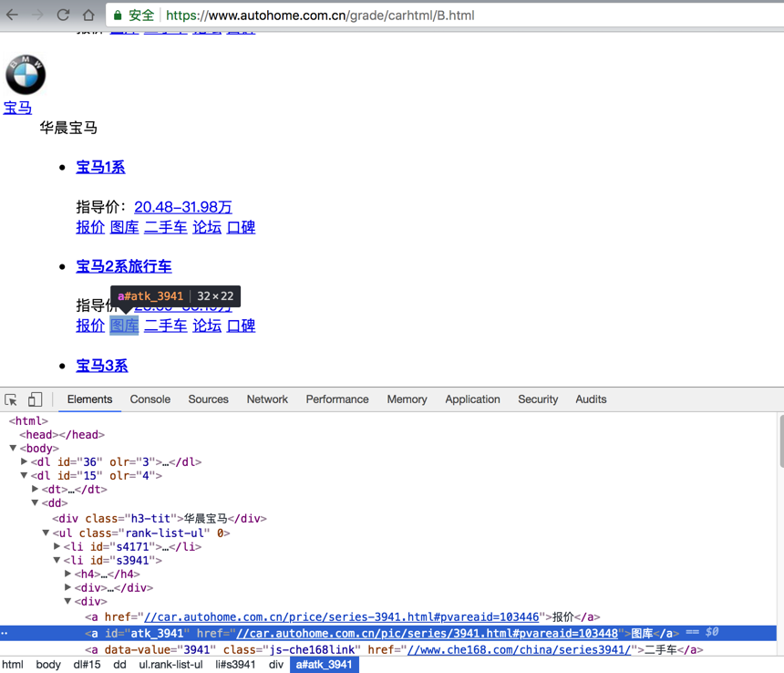Select ul.rank-list-ul in the breadcrumb bar
Screen dimensions: 784x673
[x=170, y=665]
